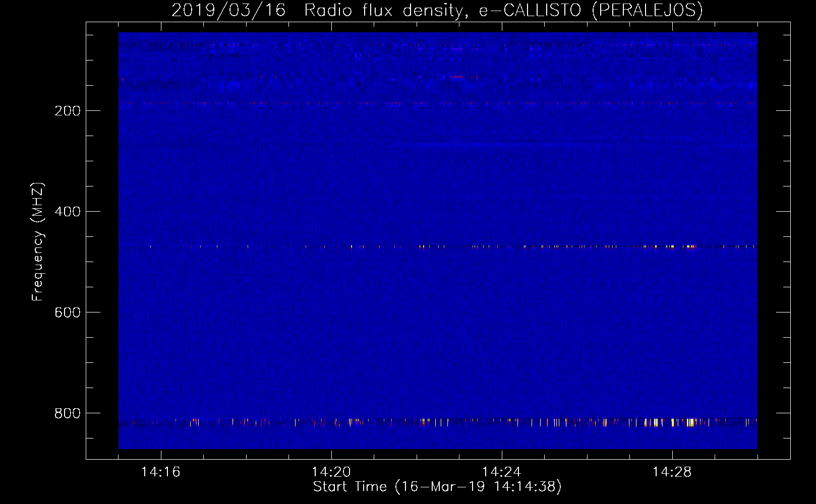Click the '800' frequency tick label

(x=68, y=413)
